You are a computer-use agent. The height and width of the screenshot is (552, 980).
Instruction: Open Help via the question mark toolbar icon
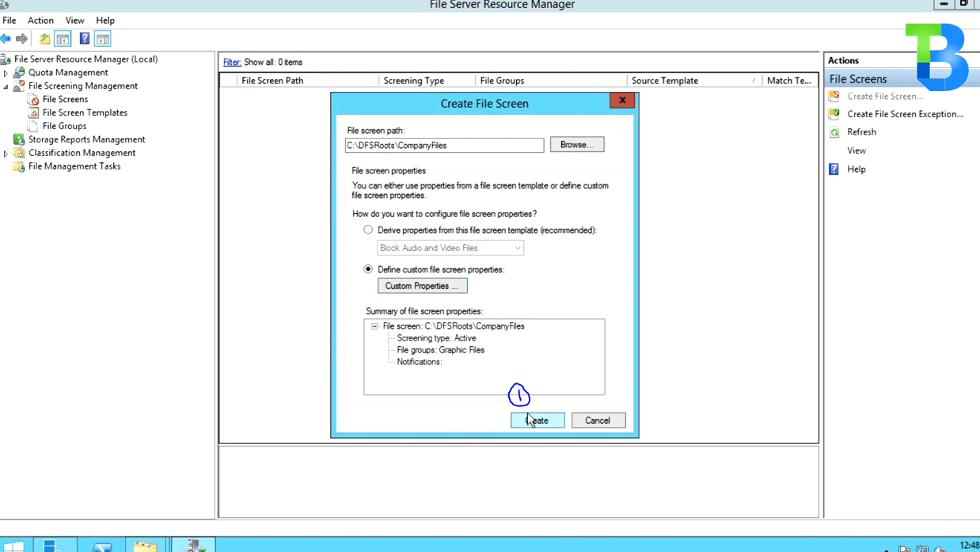(84, 38)
